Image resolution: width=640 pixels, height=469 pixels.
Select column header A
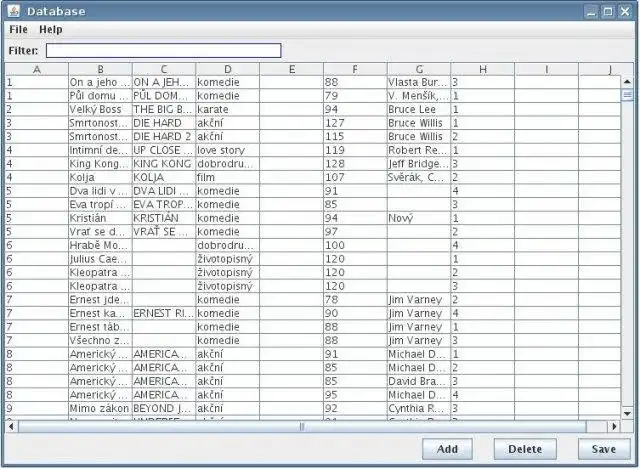37,69
